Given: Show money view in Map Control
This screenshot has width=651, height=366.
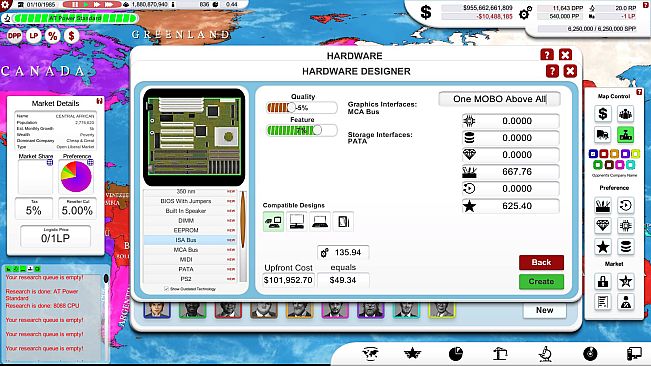Looking at the screenshot, I should [602, 113].
